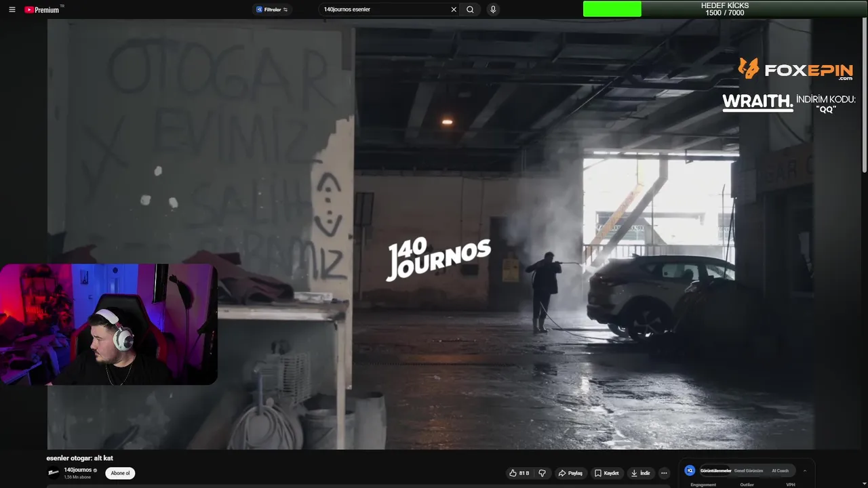This screenshot has height=488, width=868.
Task: Open the YouTube hamburger guide menu
Action: pos(12,9)
